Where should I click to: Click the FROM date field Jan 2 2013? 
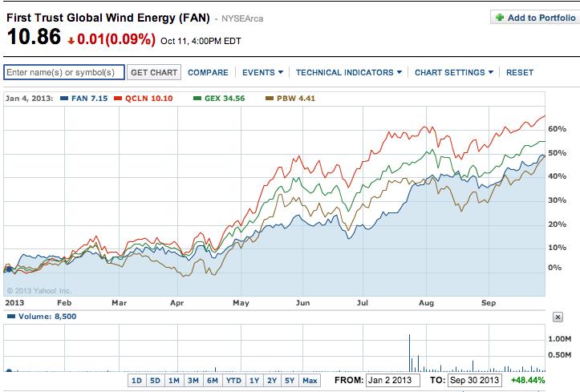click(393, 380)
